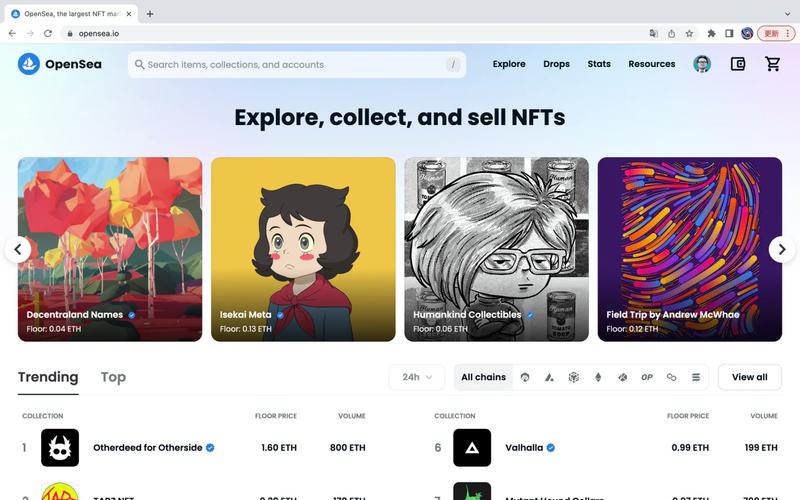
Task: Filter by Arbitrum chain icon
Action: coord(524,377)
